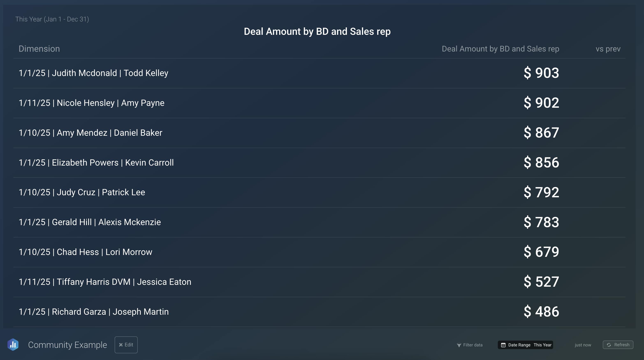The width and height of the screenshot is (644, 360).
Task: Click the Amy Mendez | Daniel Baker row
Action: click(x=90, y=133)
